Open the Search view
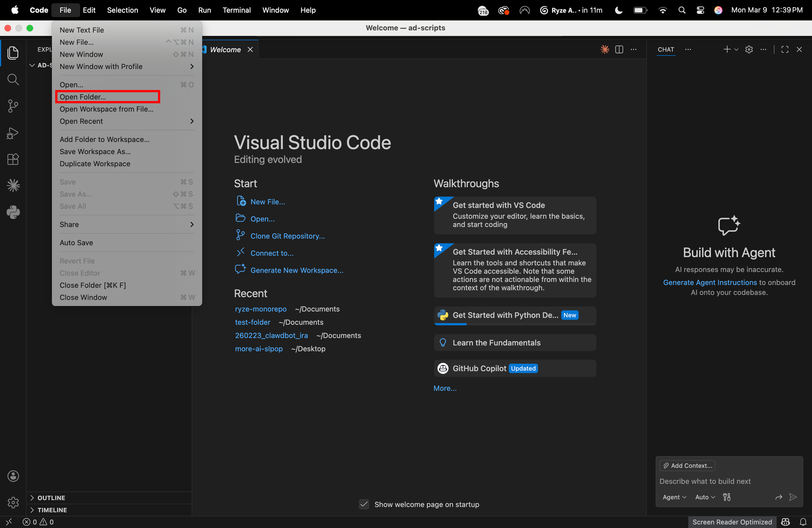The width and height of the screenshot is (812, 528). 13,80
